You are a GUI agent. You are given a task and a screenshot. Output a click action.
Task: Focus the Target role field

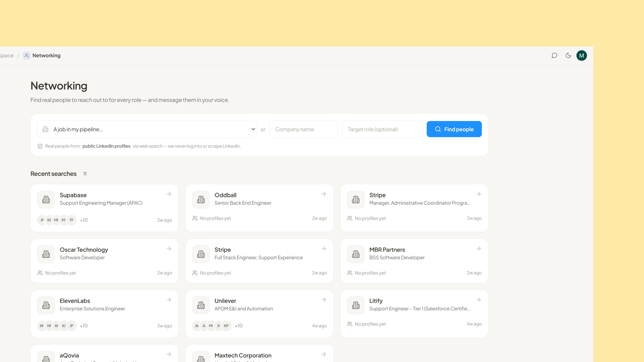pyautogui.click(x=382, y=129)
